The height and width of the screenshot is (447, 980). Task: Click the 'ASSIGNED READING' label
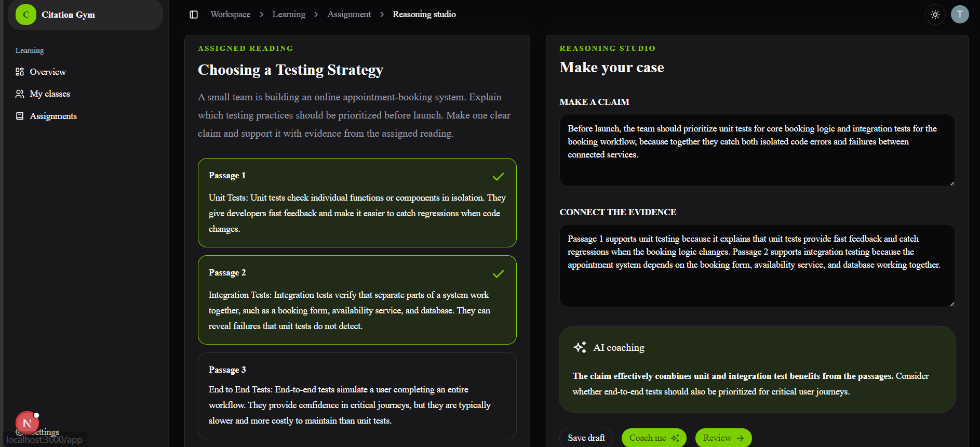click(246, 48)
